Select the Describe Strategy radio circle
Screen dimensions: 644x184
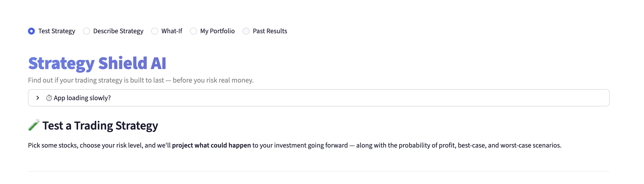(x=86, y=31)
